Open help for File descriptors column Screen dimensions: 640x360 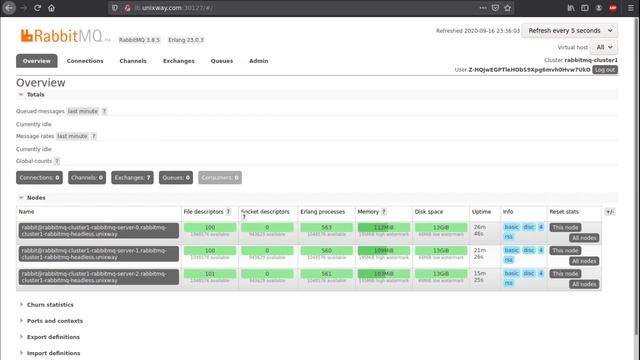(228, 211)
